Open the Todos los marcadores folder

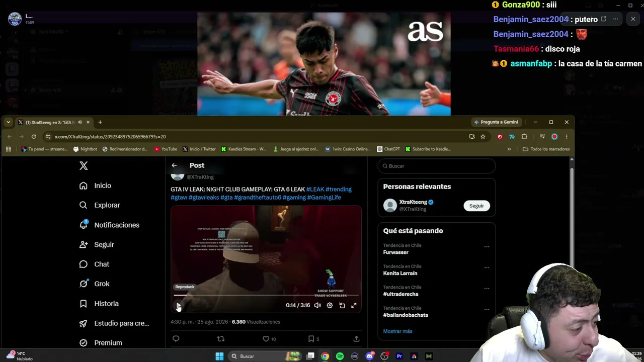546,149
